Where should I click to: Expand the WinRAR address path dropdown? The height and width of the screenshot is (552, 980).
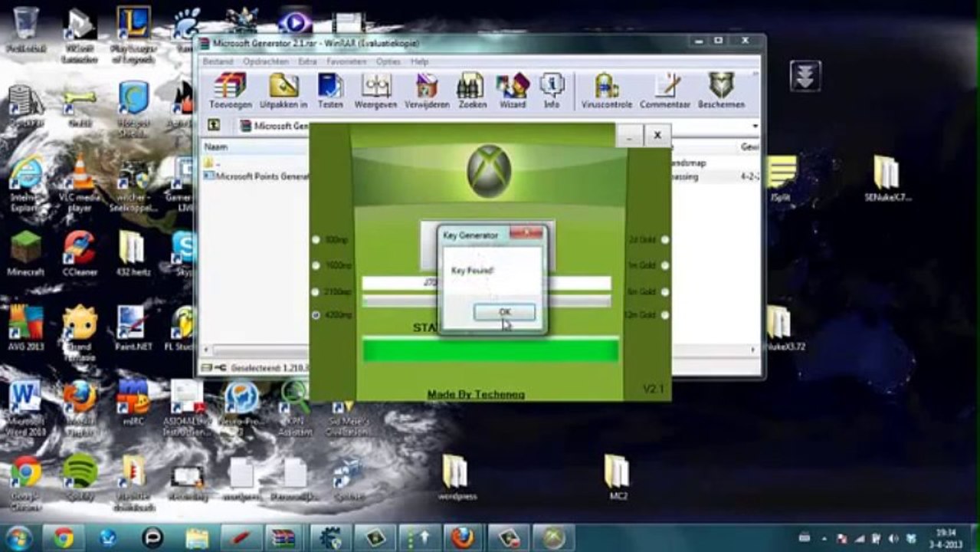[x=755, y=126]
